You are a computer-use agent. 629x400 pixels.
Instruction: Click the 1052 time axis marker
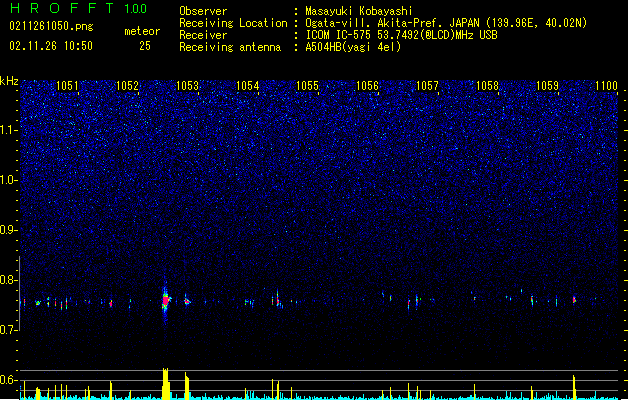pos(127,85)
